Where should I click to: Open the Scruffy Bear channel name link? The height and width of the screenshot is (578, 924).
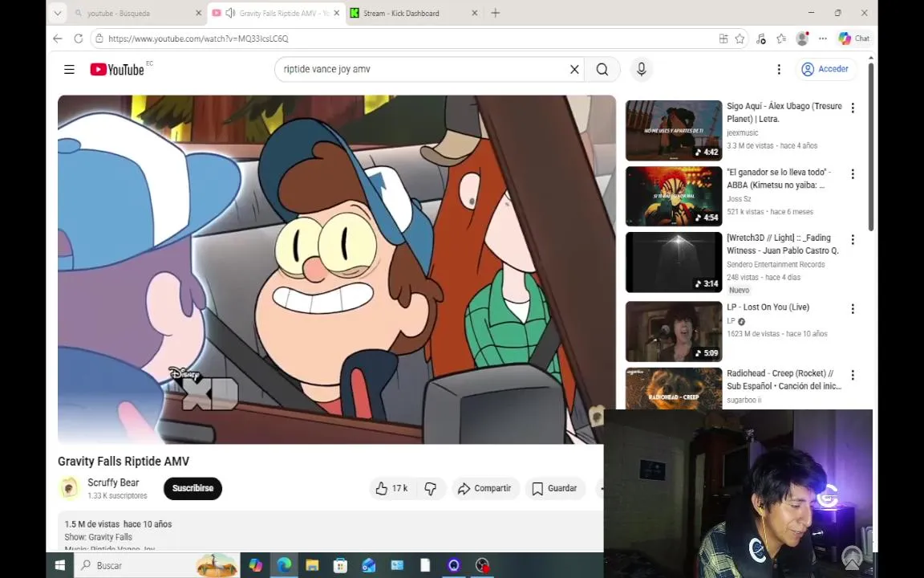tap(113, 482)
